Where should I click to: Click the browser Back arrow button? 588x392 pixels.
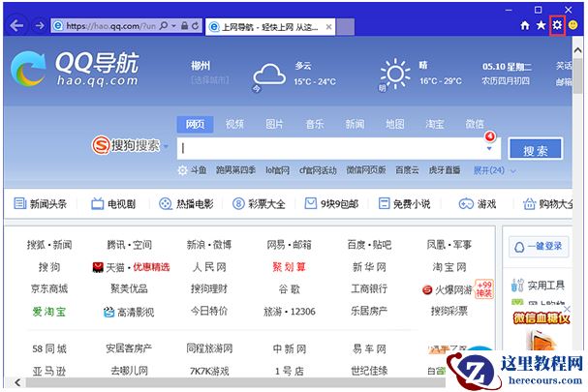[x=16, y=26]
